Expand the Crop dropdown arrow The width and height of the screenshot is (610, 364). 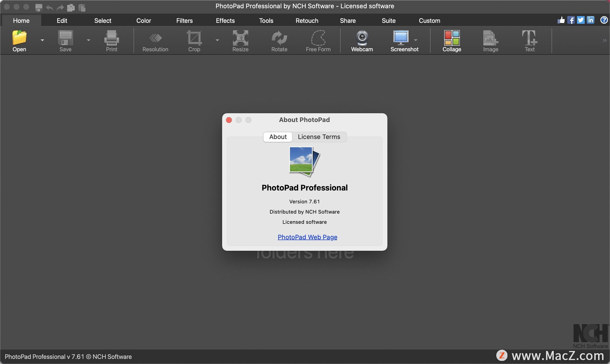pyautogui.click(x=217, y=40)
